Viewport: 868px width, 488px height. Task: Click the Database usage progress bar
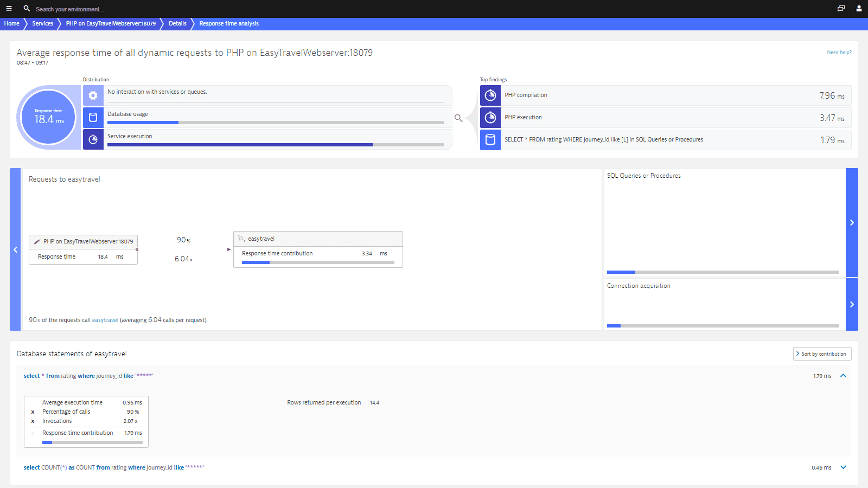(x=276, y=123)
